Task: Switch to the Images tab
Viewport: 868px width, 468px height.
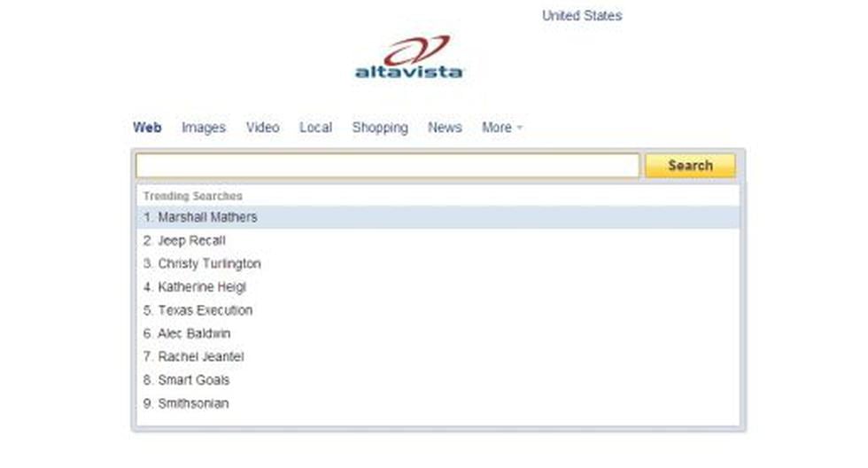Action: (204, 128)
